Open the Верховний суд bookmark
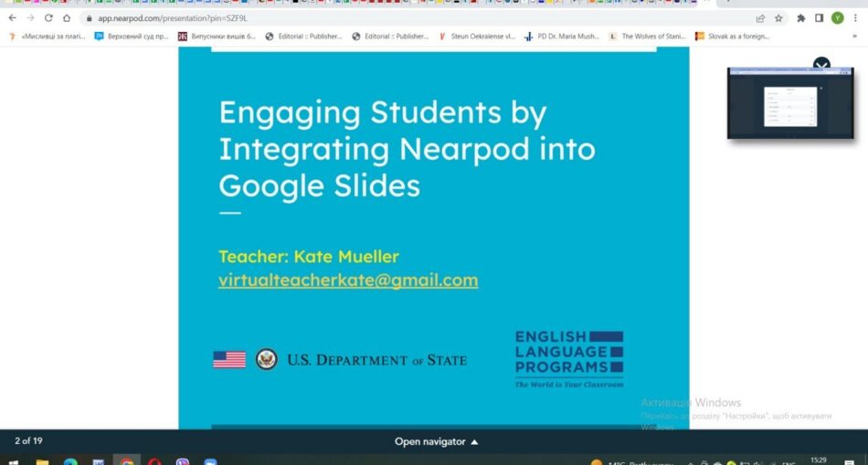Screen dimensions: 868x465 tap(132, 37)
